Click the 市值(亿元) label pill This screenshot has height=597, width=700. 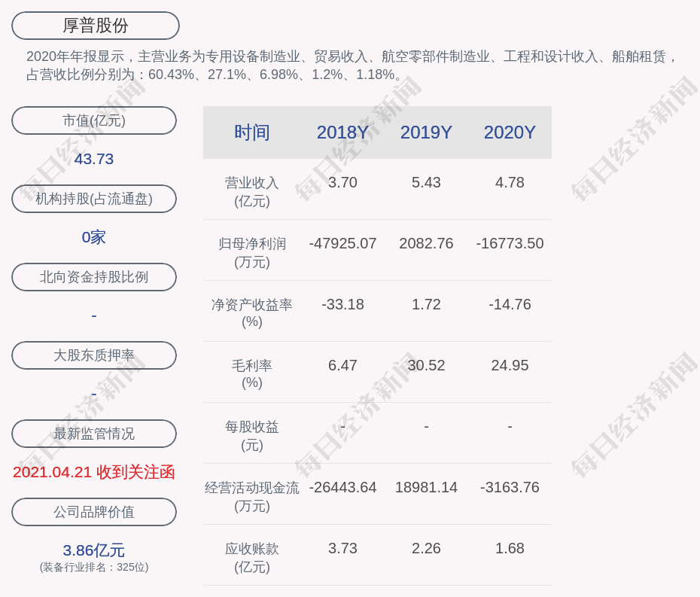(94, 120)
